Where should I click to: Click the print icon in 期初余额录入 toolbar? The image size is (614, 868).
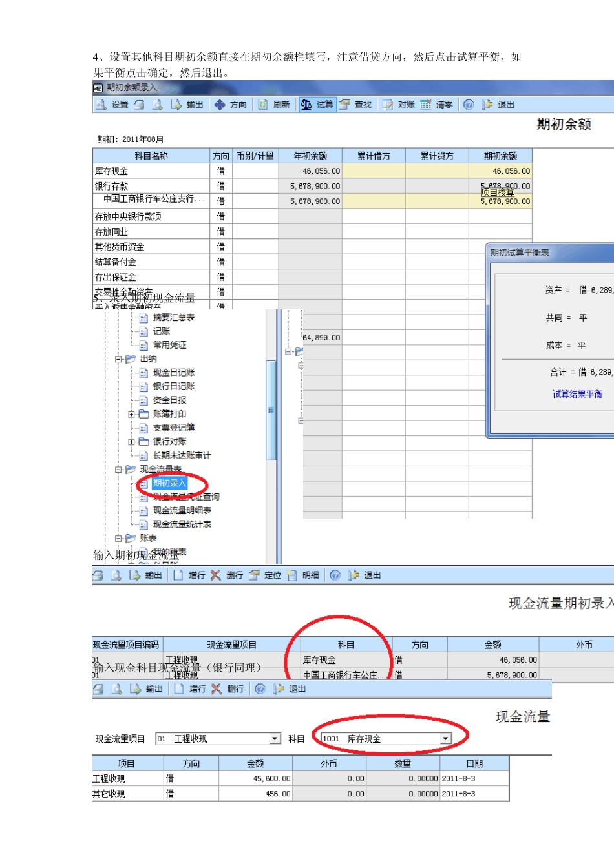(x=139, y=105)
